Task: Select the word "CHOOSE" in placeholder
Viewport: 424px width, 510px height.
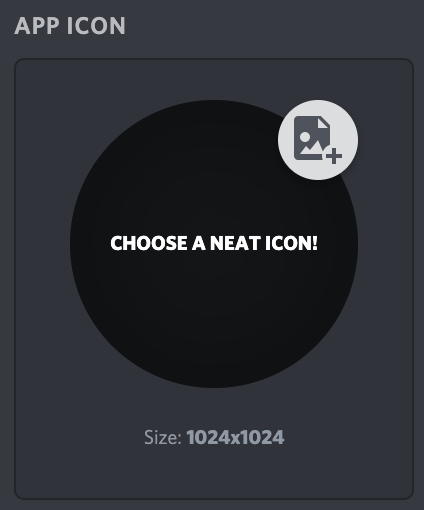Action: (x=149, y=243)
